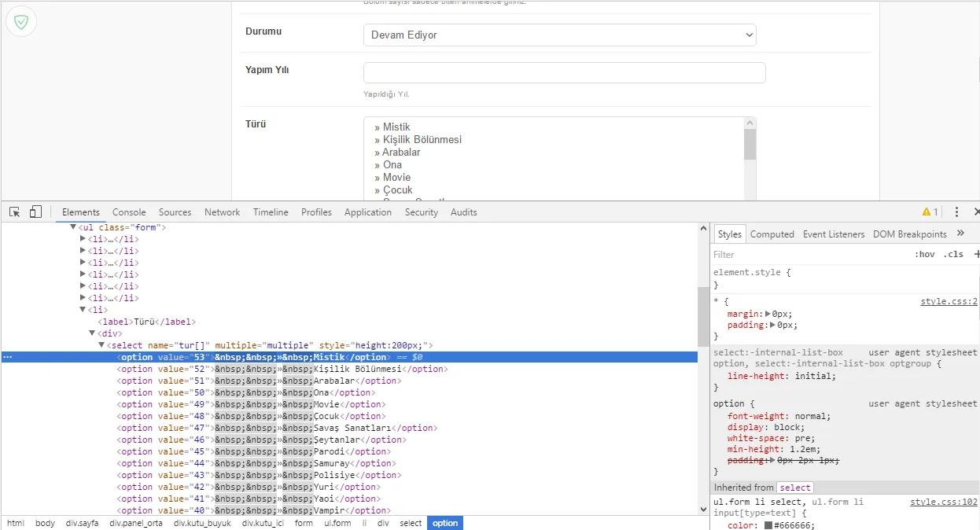
Task: Open the Durumu dropdown showing Devam Ediyor
Action: [x=559, y=35]
